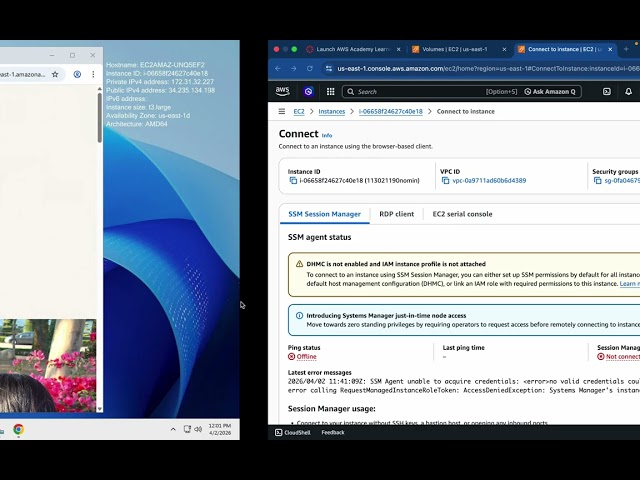Click the Hostname EC2AMAZ-UNQ5EF2 desktop text
Viewport: 640px width, 480px height.
tap(155, 65)
